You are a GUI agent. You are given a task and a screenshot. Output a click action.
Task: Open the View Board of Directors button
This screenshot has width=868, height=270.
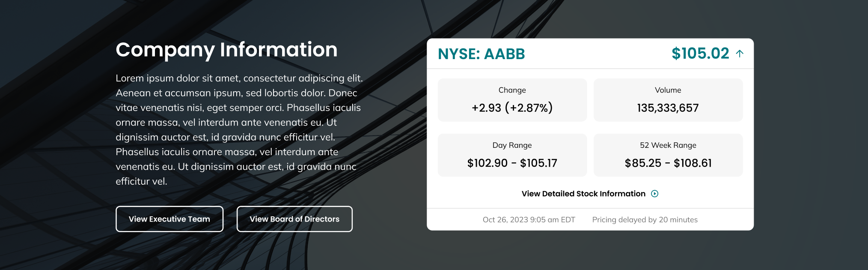294,219
